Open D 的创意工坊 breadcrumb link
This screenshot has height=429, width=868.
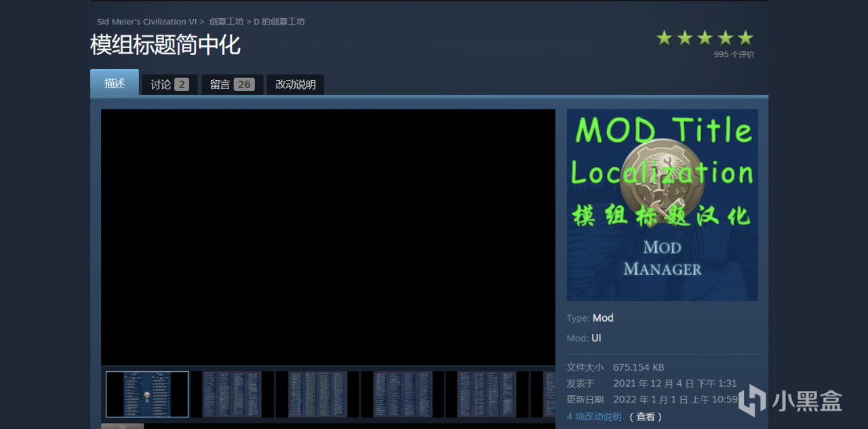click(x=279, y=22)
